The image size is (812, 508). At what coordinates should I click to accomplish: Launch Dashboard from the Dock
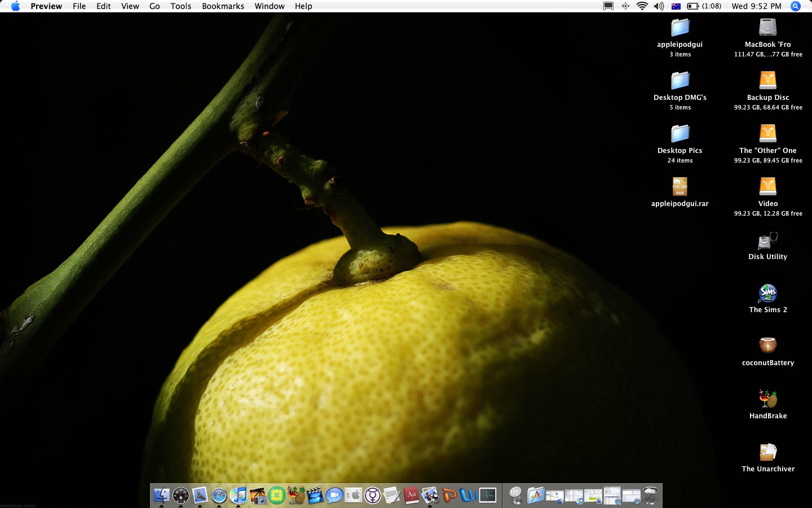[181, 496]
